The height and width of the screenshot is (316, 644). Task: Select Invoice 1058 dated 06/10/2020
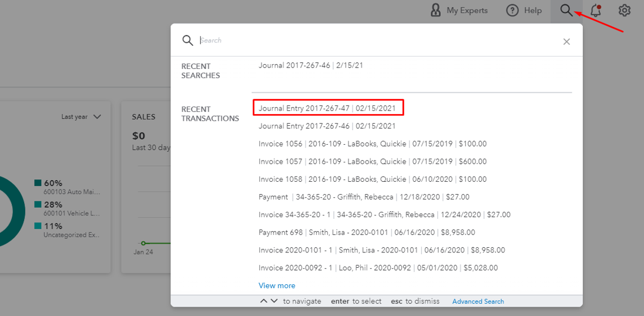[x=373, y=179]
